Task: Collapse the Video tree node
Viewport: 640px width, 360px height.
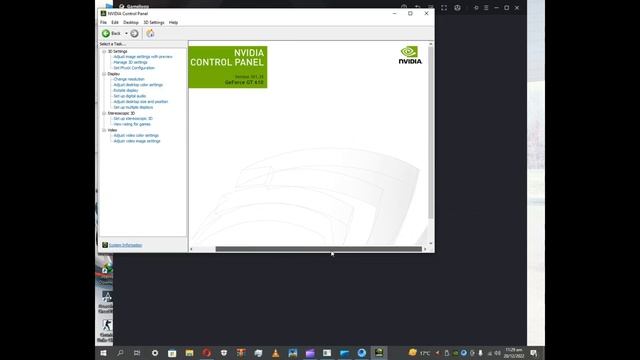Action: pos(104,130)
